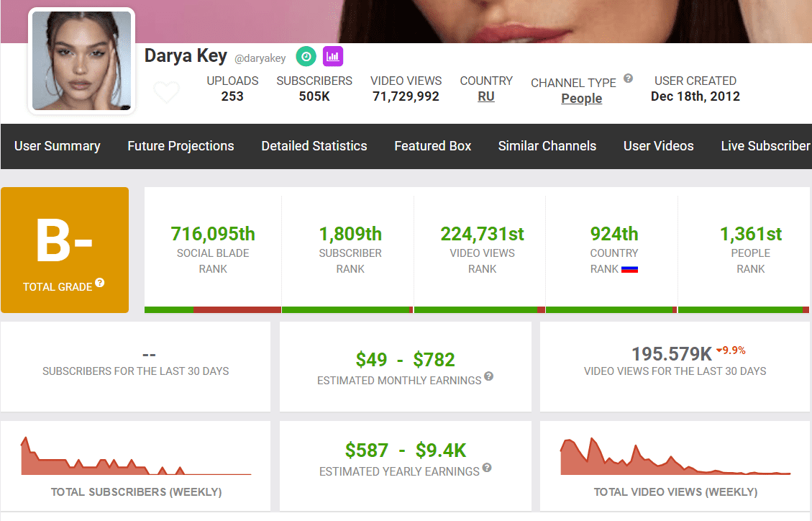Screen dimensions: 812x521
Task: Go to the Featured Box tab
Action: pos(432,146)
